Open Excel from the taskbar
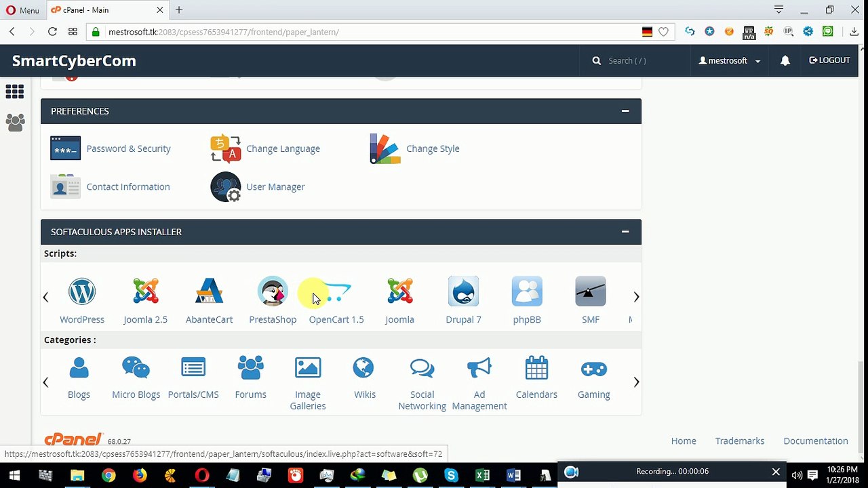Viewport: 868px width, 488px height. pyautogui.click(x=482, y=475)
